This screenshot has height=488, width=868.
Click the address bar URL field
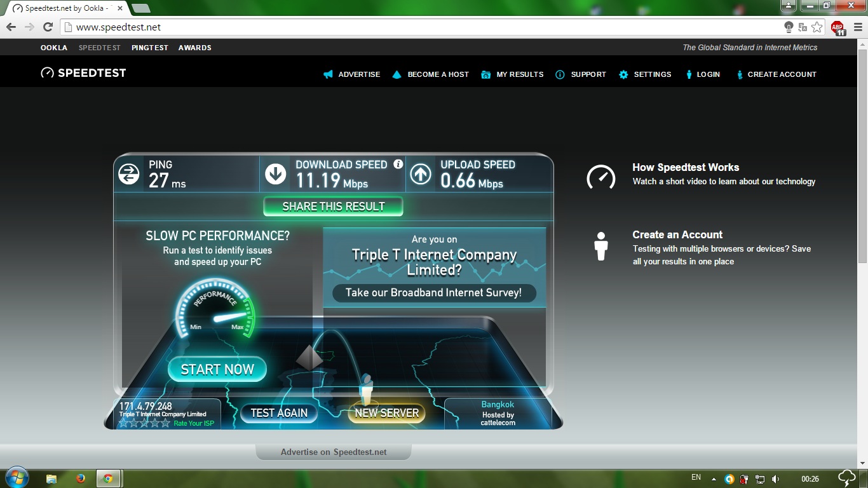(x=419, y=27)
